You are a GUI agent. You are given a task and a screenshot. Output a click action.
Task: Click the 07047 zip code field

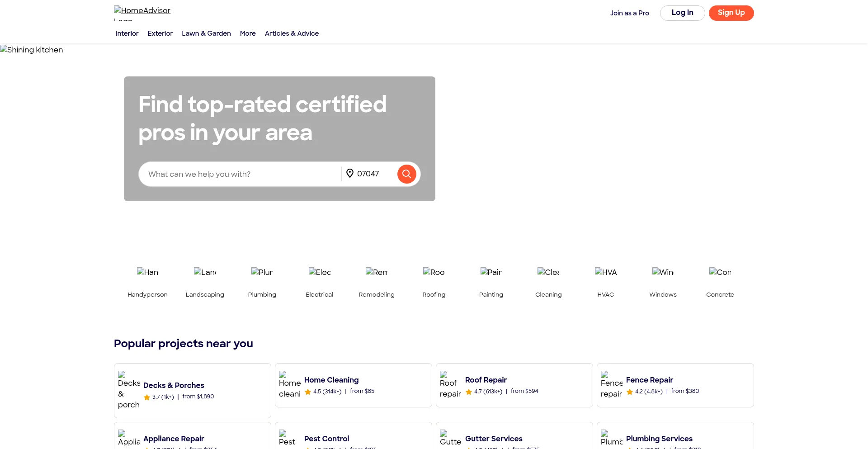tap(373, 174)
